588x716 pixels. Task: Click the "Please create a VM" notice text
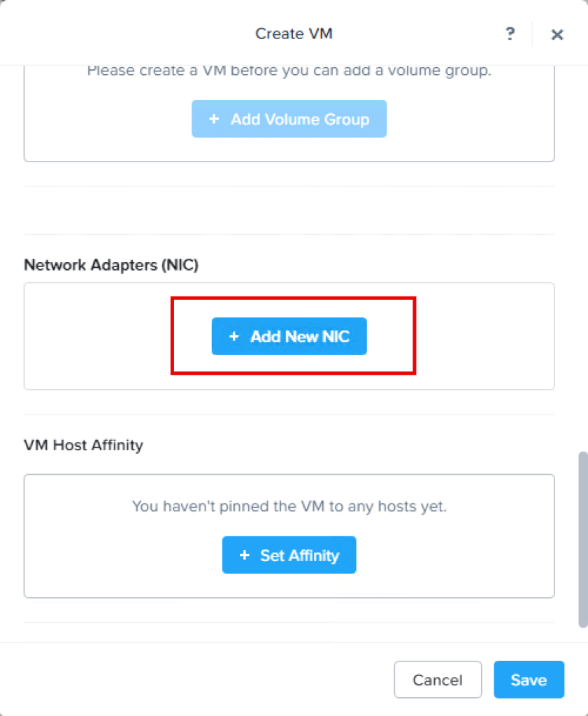[289, 71]
